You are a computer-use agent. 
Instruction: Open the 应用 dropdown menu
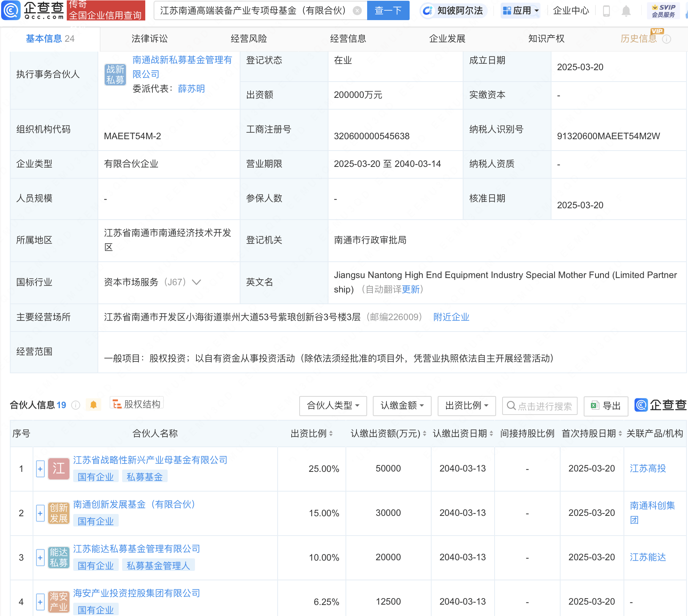(520, 11)
